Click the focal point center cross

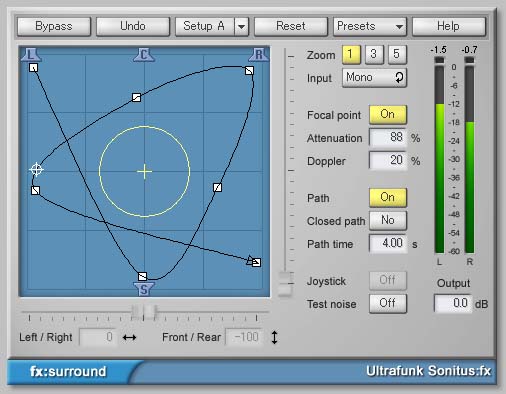tap(144, 171)
